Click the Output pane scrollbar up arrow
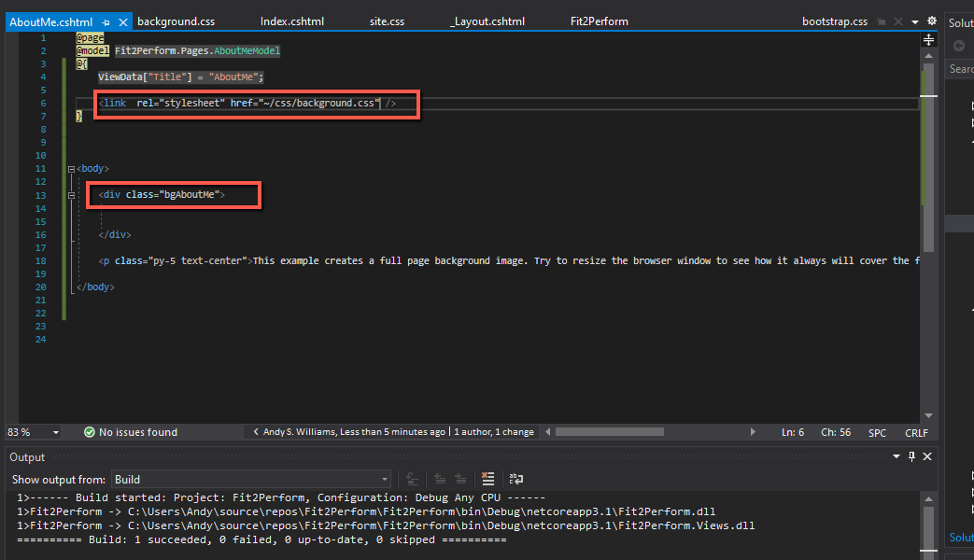The width and height of the screenshot is (974, 560). (x=928, y=499)
